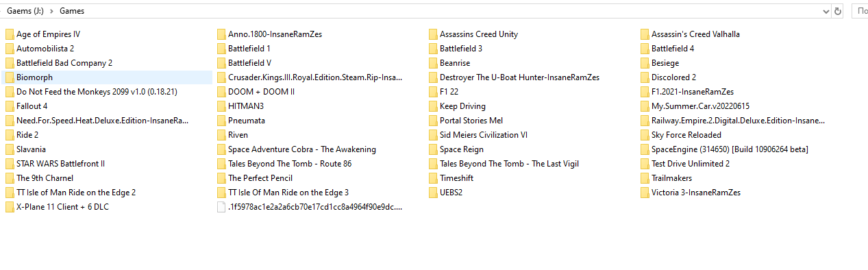Viewport: 868px width, 270px height.
Task: Select DOOM + DOOM II folder name
Action: [261, 92]
